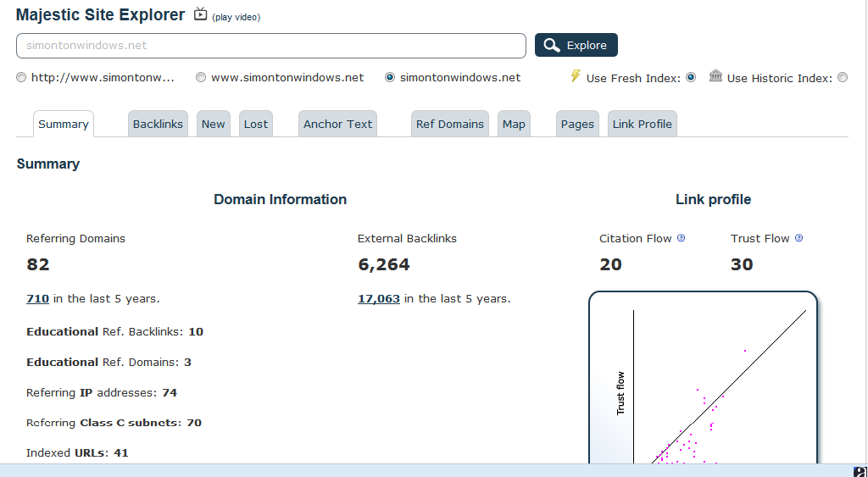Open the Anchor Text tab
The width and height of the screenshot is (868, 477).
click(x=337, y=124)
